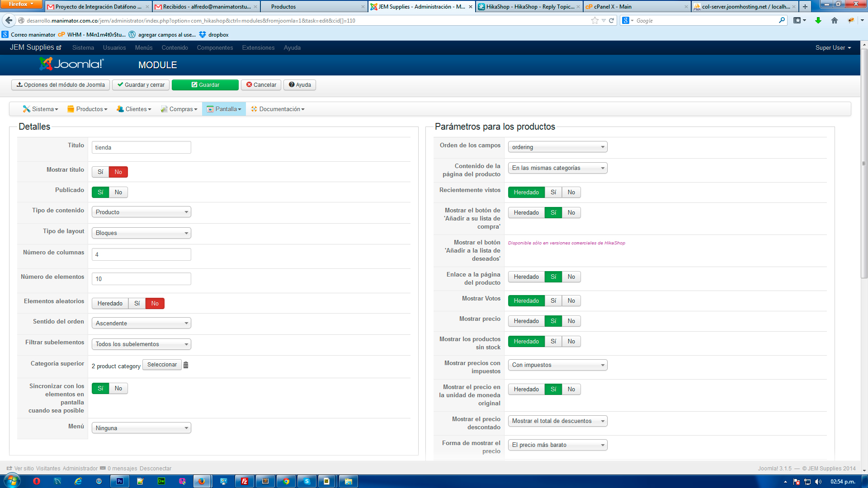
Task: Set Mostrar título to Sí
Action: click(x=100, y=172)
